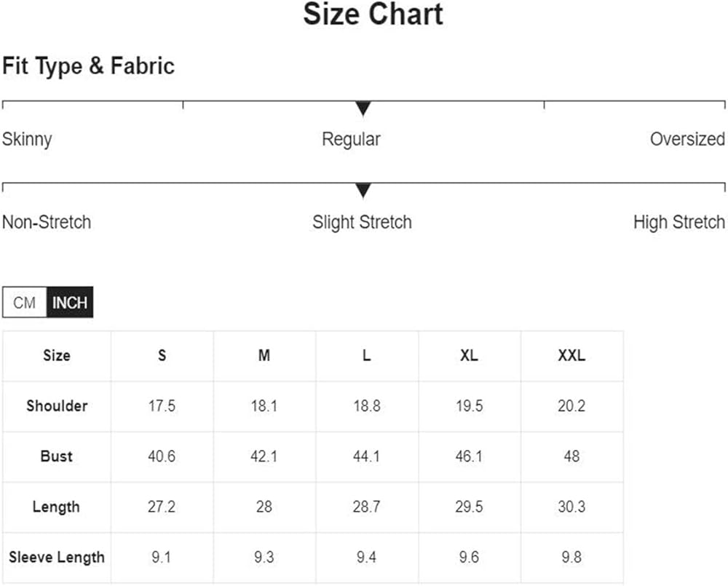Click the Size Chart heading

coord(373,15)
